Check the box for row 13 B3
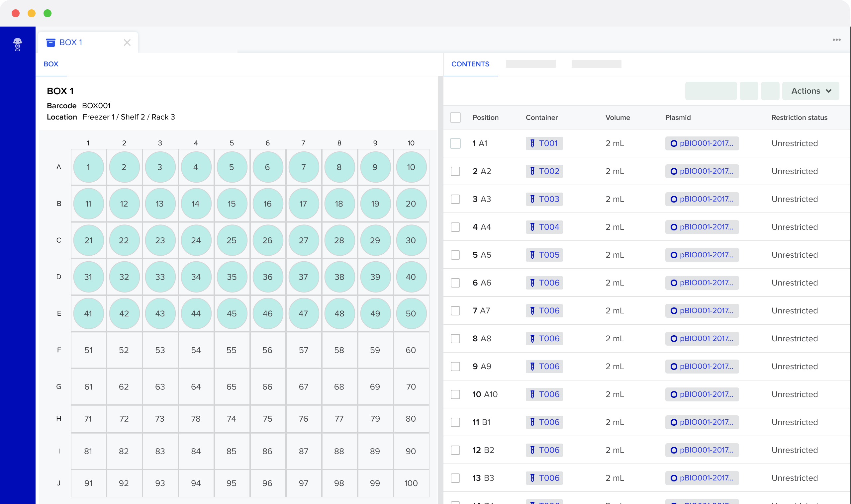The height and width of the screenshot is (504, 851). [x=455, y=478]
